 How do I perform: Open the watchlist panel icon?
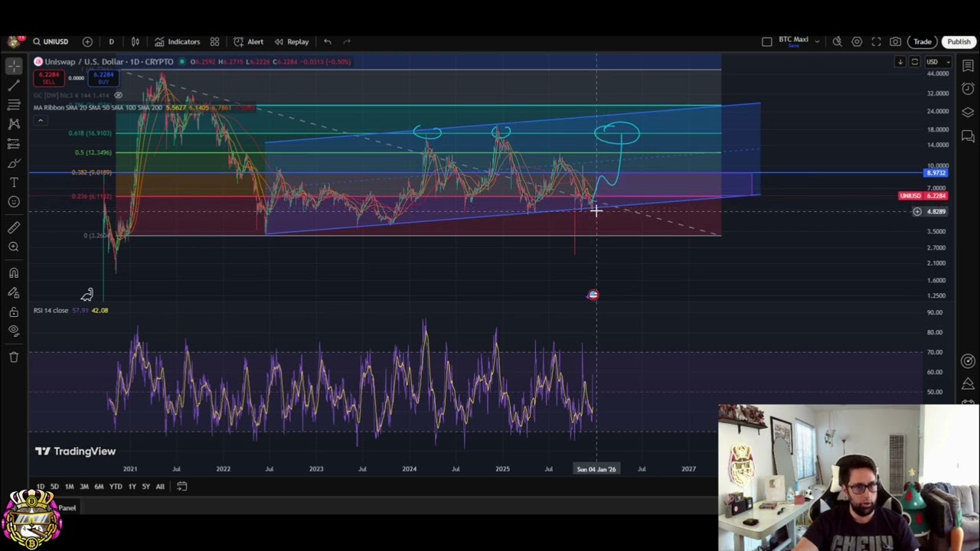[x=968, y=66]
